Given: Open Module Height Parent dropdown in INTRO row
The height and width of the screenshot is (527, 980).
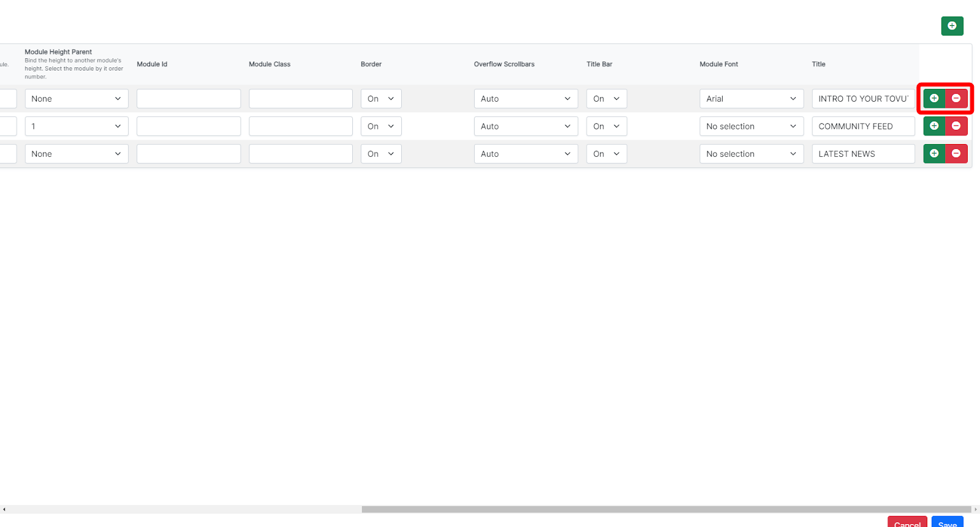Looking at the screenshot, I should tap(77, 99).
